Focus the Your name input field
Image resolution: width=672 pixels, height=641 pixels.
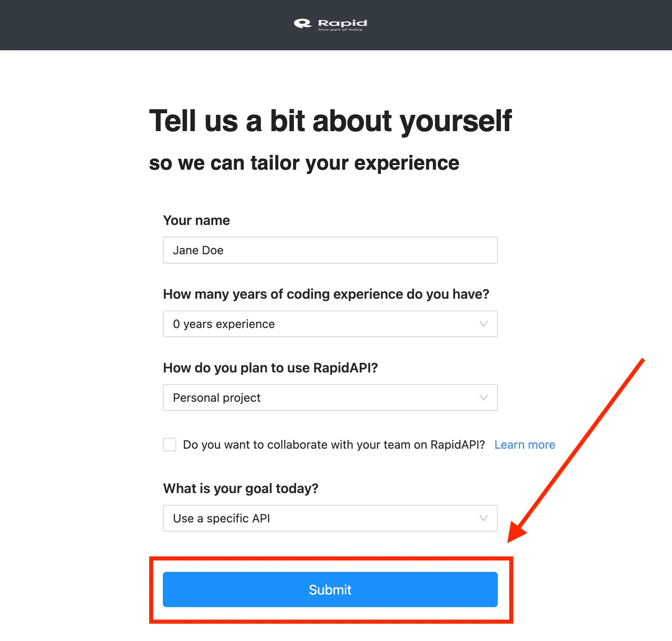coord(330,250)
